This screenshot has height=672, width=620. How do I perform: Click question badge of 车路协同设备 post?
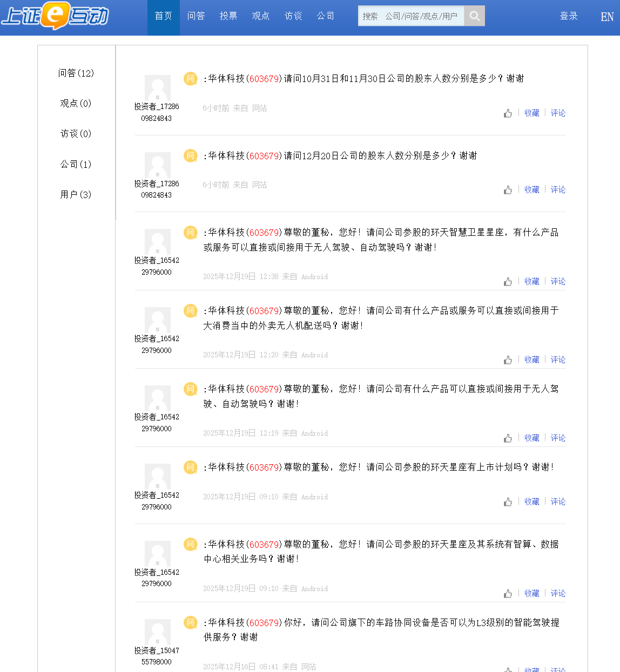coord(191,623)
